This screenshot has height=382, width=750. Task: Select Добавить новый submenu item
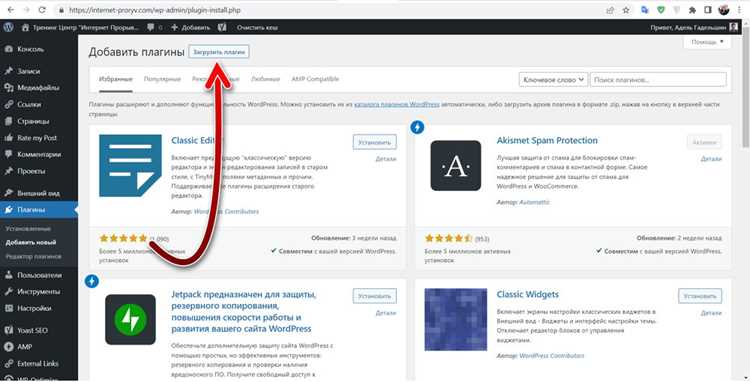pyautogui.click(x=31, y=242)
